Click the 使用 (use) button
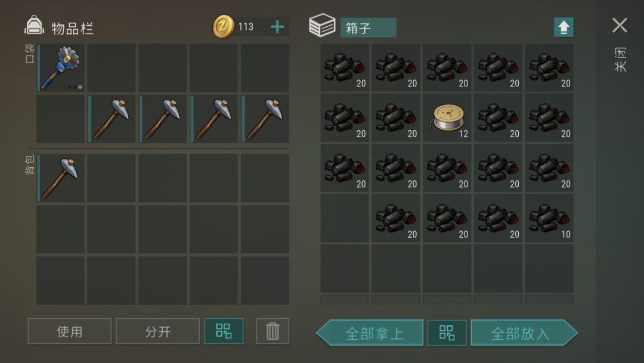The height and width of the screenshot is (363, 644). (69, 331)
